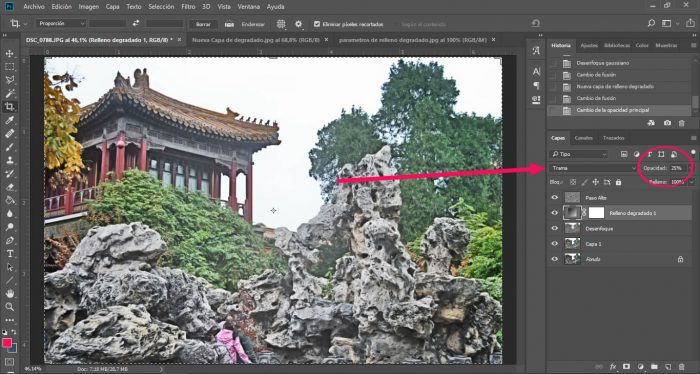
Task: Select the Blur tool
Action: pos(9,214)
